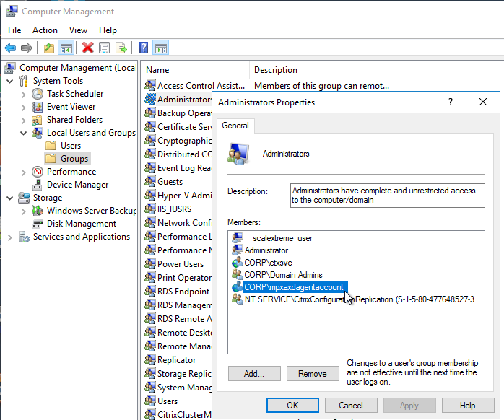Click the Event Viewer icon
This screenshot has width=504, height=420.
(38, 107)
